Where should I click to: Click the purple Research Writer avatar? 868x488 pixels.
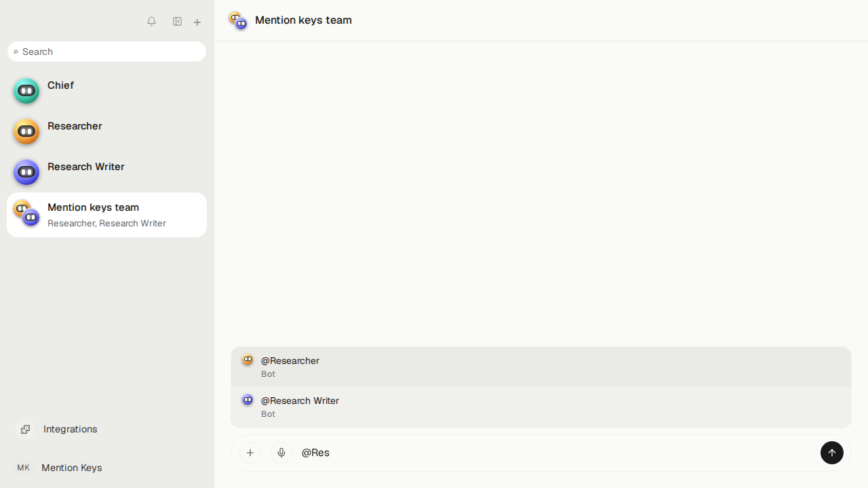(26, 172)
